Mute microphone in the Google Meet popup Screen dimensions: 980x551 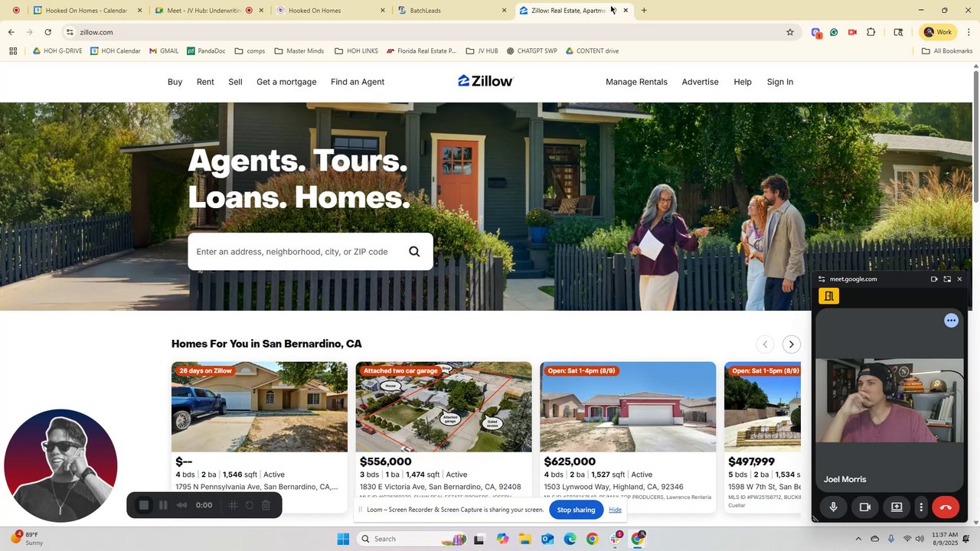tap(833, 507)
